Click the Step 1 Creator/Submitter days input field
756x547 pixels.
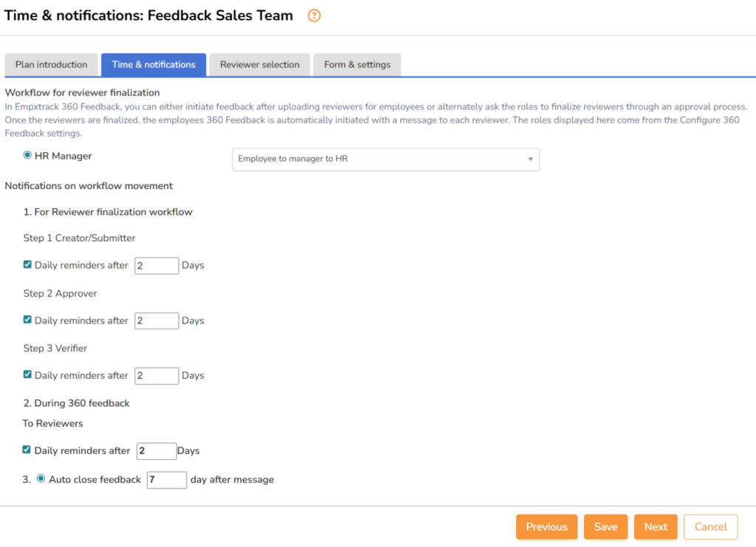click(x=157, y=266)
